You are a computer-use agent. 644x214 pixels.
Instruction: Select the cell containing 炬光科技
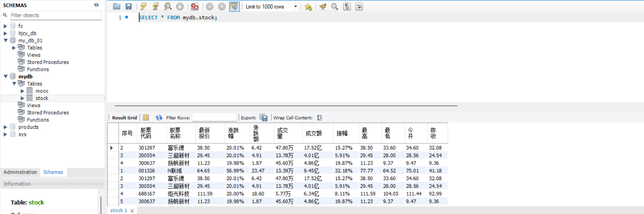point(181,194)
